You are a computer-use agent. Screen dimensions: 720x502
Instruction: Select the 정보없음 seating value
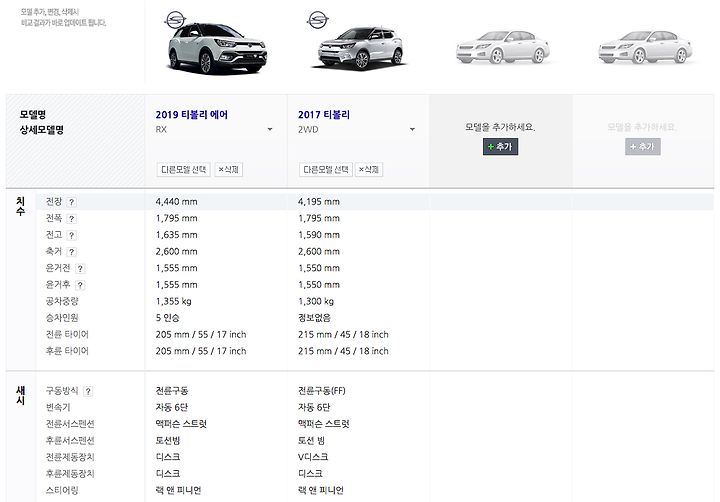(314, 318)
